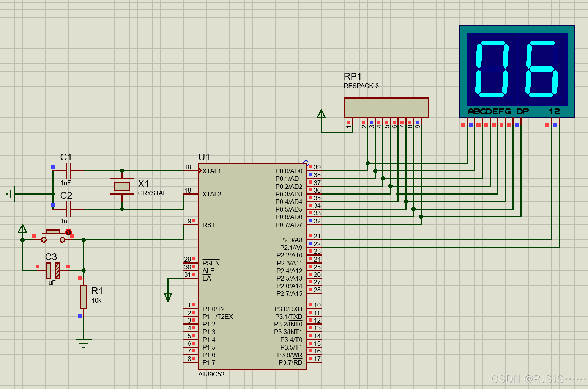Click the junction dot on the P0.7 wire

pyautogui.click(x=421, y=217)
